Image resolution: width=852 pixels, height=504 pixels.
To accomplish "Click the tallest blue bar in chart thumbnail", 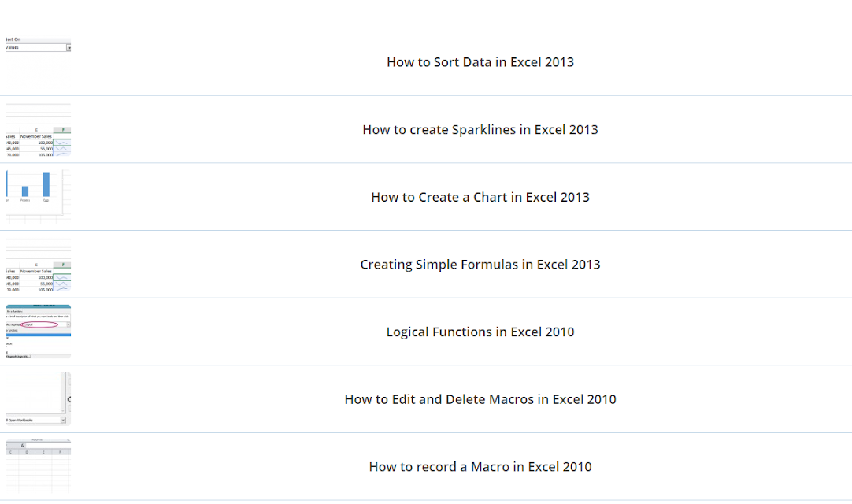I will pyautogui.click(x=46, y=184).
